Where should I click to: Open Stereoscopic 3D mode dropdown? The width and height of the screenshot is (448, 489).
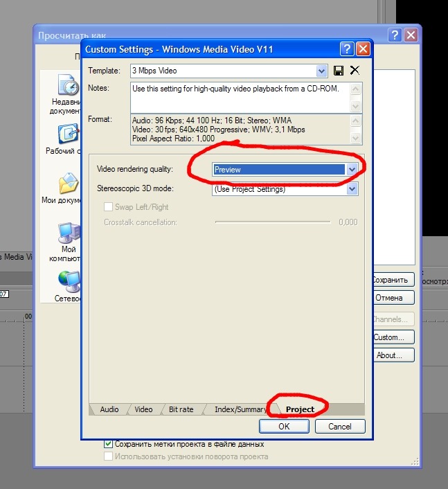click(352, 188)
